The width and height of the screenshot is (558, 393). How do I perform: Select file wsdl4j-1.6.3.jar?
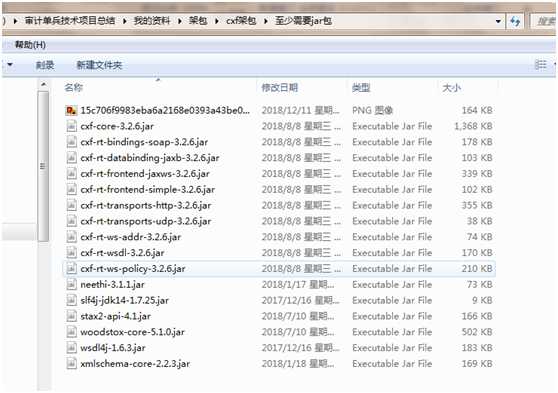[x=113, y=348]
